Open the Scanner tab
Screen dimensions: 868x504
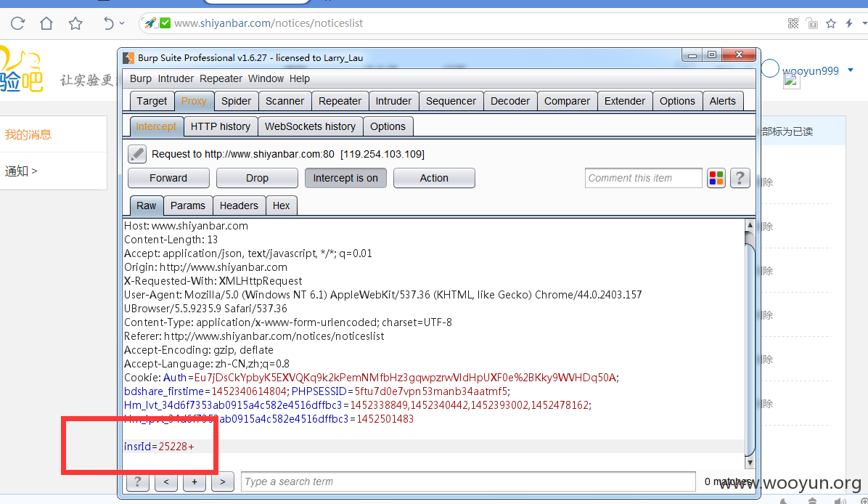click(x=284, y=102)
